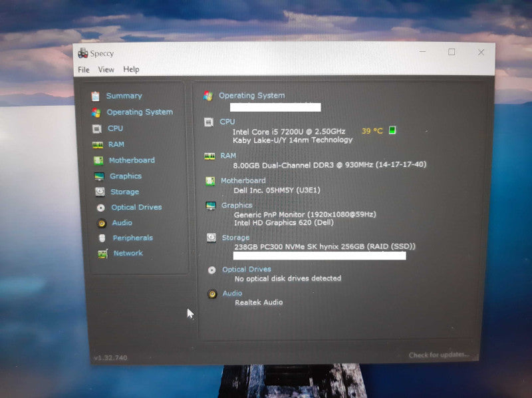Screen dimensions: 532x398
Task: Open the File menu
Action: point(84,70)
